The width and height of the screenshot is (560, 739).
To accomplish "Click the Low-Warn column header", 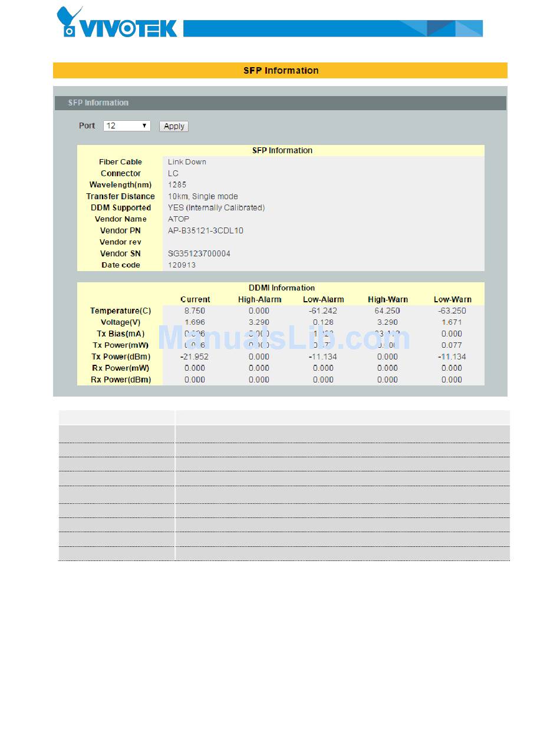I will point(452,299).
